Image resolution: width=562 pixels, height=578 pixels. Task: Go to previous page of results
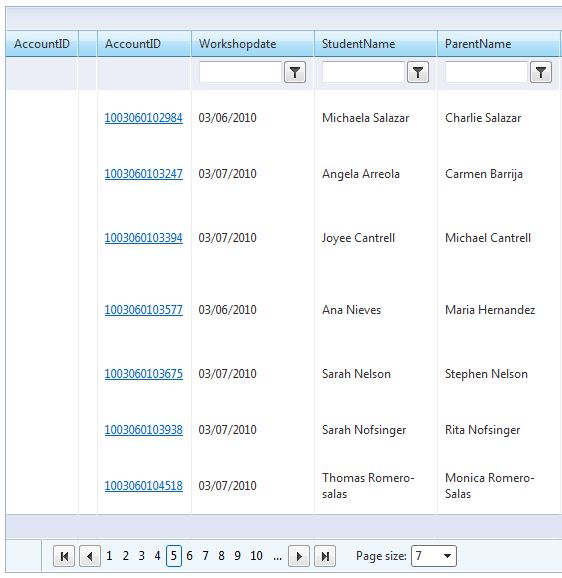pos(90,556)
